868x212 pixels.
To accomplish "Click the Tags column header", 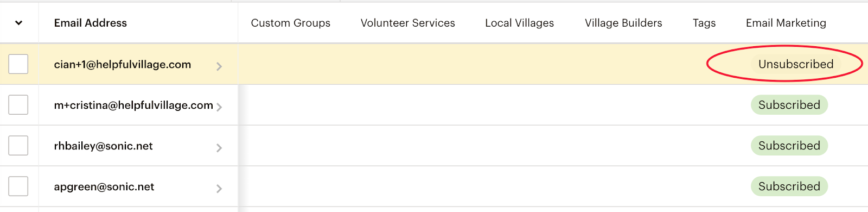I will pyautogui.click(x=704, y=23).
